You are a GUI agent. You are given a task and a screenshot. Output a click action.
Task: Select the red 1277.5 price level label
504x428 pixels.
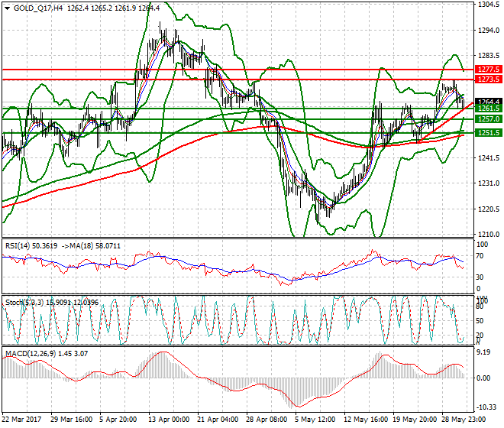point(489,70)
